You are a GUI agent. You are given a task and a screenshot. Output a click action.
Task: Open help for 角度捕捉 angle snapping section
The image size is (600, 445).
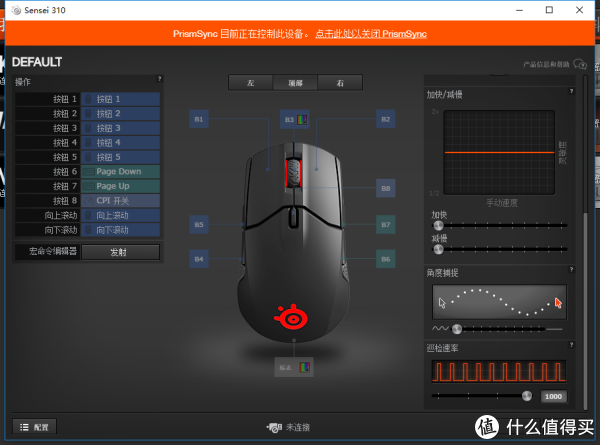(x=571, y=269)
